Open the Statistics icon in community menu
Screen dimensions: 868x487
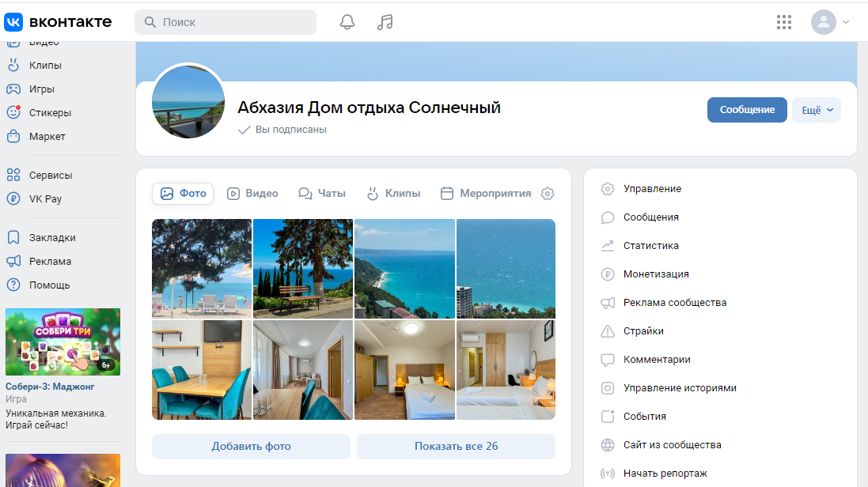click(608, 246)
